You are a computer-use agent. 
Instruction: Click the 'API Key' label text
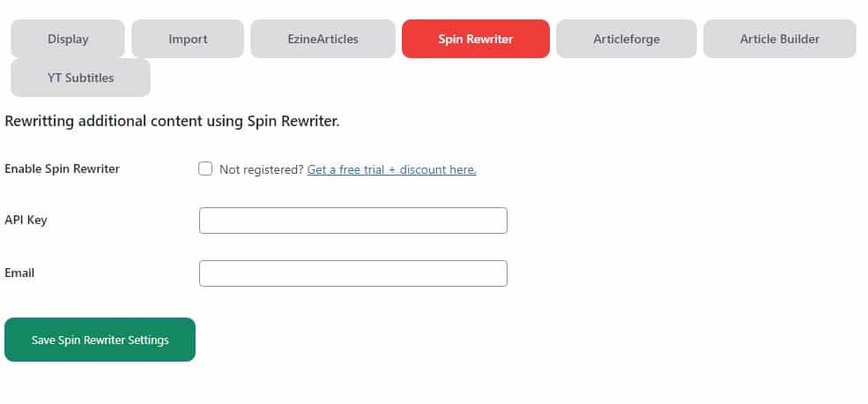click(26, 220)
